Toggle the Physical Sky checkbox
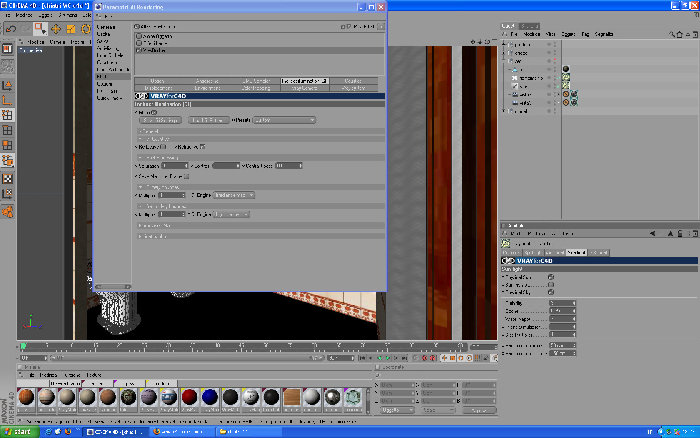This screenshot has width=700, height=438. 551,292
